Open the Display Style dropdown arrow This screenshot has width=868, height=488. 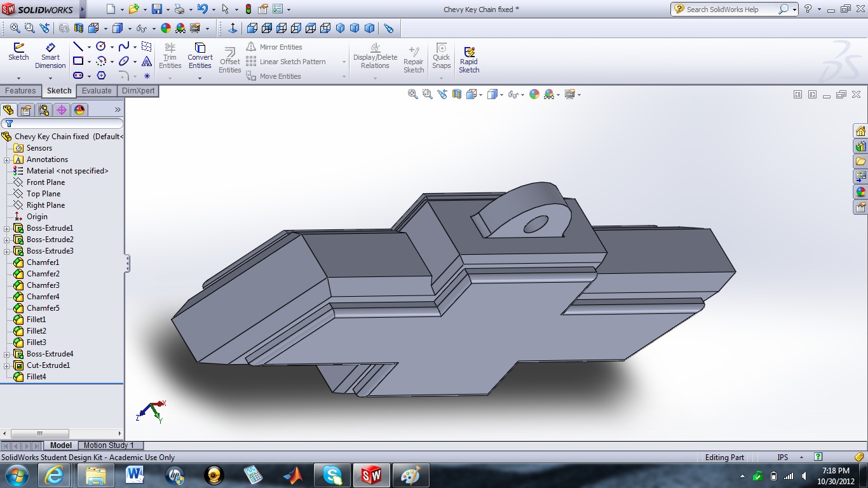pos(502,93)
